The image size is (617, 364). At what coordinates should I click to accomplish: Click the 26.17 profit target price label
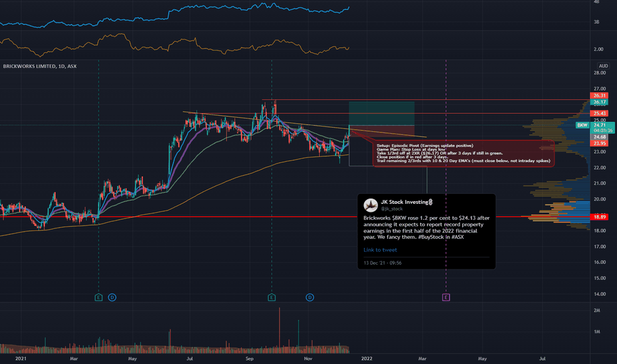(x=599, y=102)
